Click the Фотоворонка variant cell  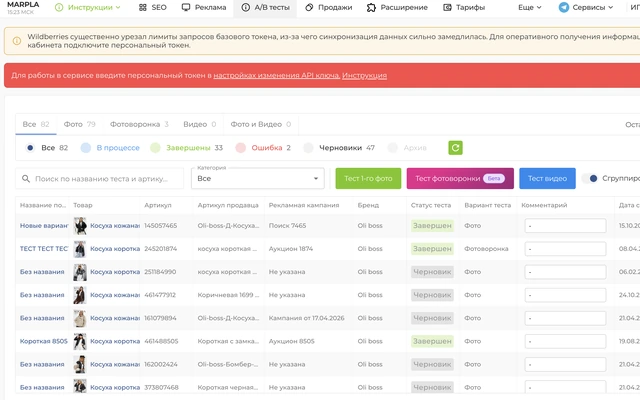[486, 249]
